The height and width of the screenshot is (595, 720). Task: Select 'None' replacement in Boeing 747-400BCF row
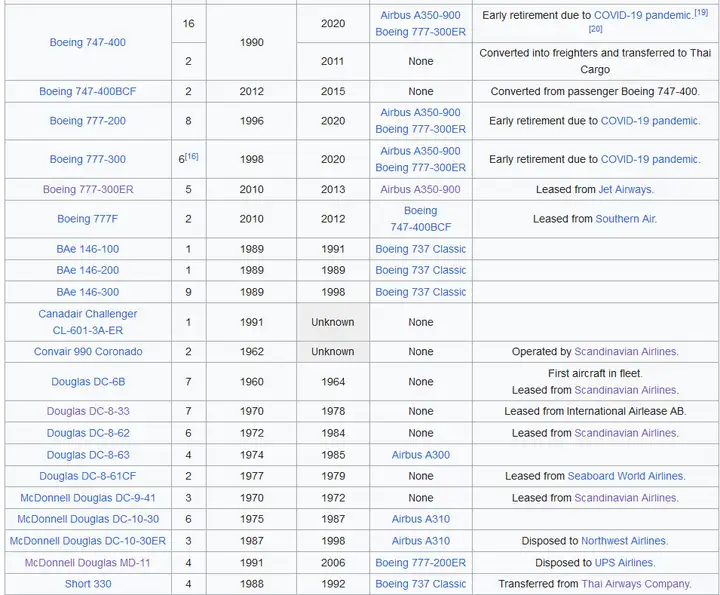pyautogui.click(x=421, y=91)
